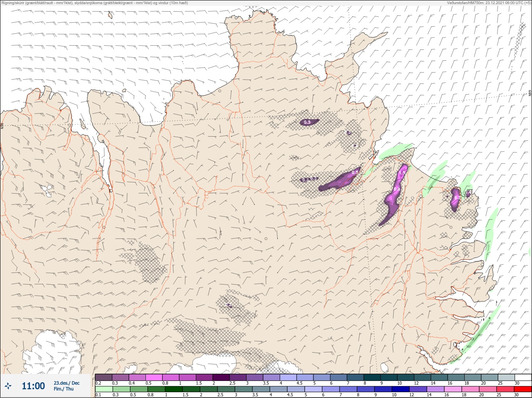This screenshot has height=398, width=532.
Task: Click the 11:00 forecast time label
Action: [33, 386]
